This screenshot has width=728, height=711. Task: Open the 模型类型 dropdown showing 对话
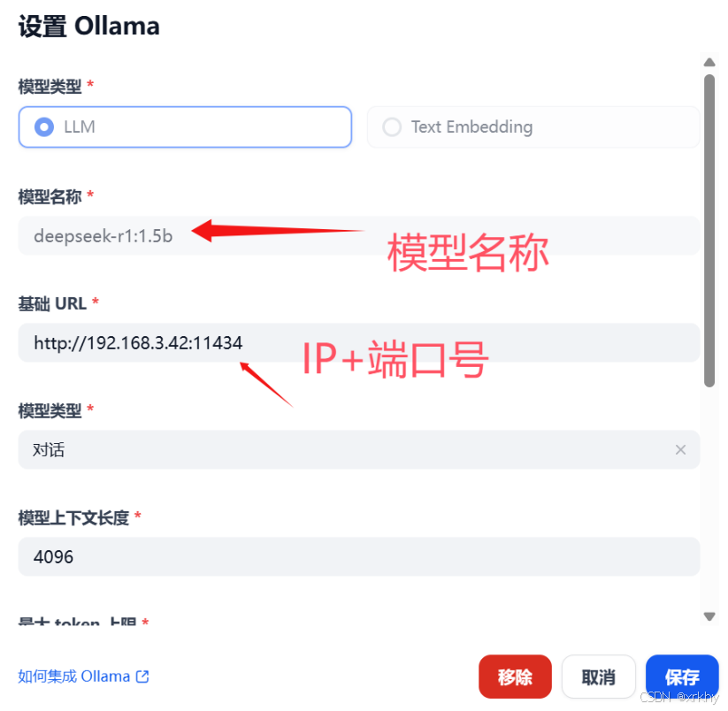click(x=359, y=450)
